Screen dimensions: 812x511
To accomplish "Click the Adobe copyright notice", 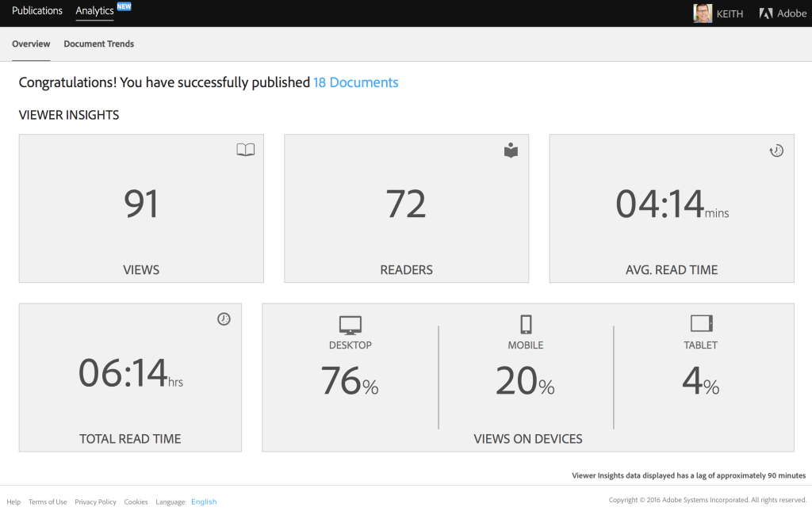I will (x=707, y=500).
